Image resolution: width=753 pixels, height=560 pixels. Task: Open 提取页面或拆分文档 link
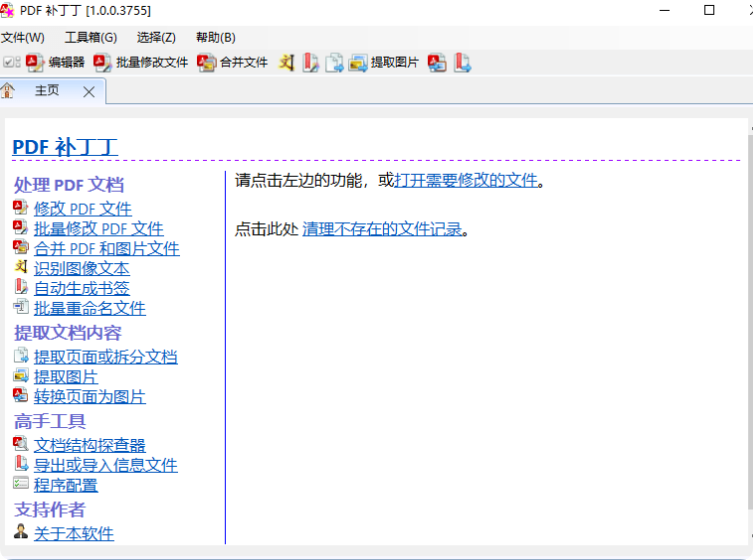(106, 357)
